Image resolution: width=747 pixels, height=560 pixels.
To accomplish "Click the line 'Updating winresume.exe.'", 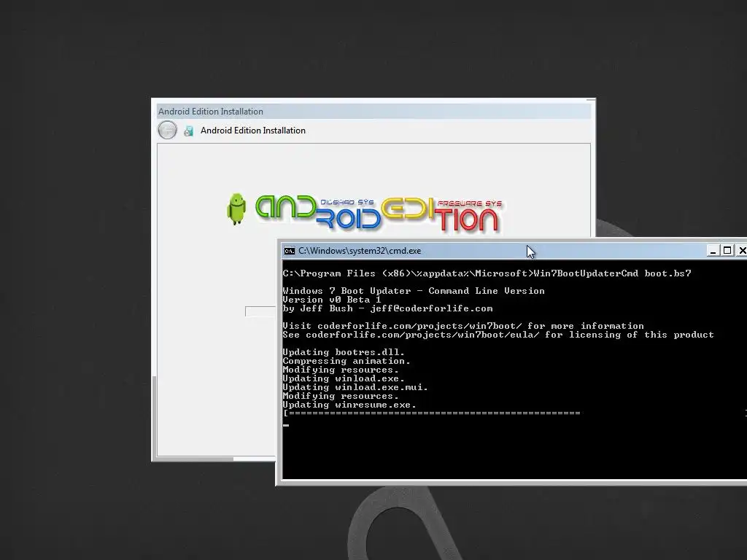I will (349, 405).
